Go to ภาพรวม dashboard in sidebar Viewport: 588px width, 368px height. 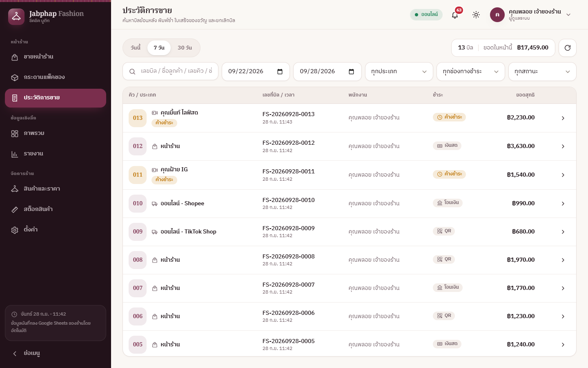pos(56,133)
